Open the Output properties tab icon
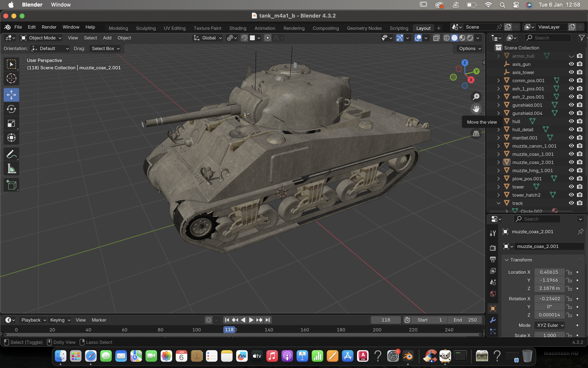588x368 pixels. pos(493,259)
